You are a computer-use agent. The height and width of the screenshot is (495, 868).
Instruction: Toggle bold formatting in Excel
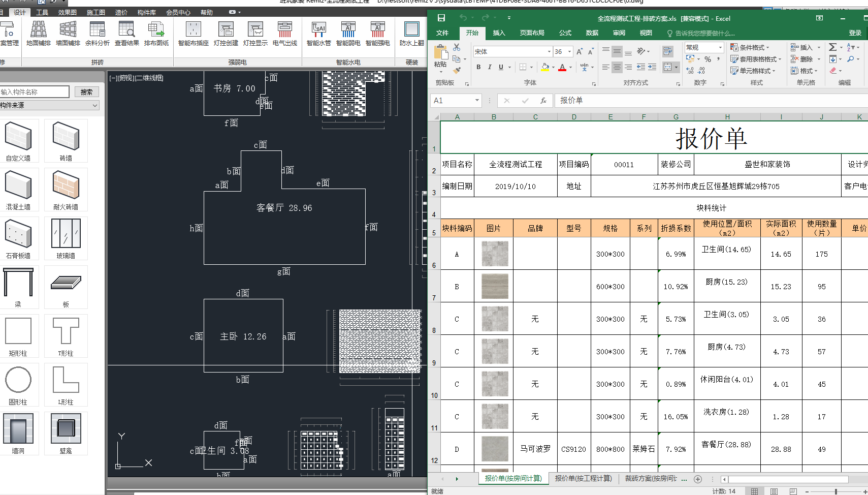coord(478,67)
